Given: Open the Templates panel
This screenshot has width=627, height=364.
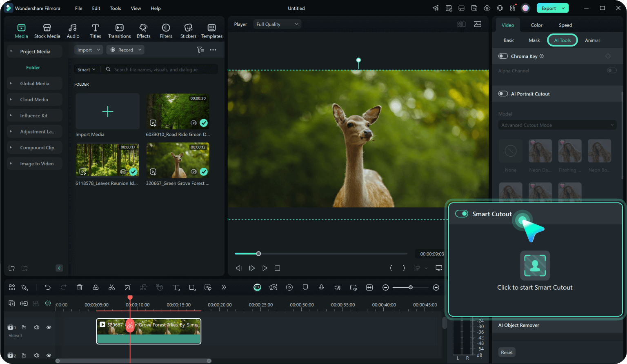Looking at the screenshot, I should pos(211,31).
